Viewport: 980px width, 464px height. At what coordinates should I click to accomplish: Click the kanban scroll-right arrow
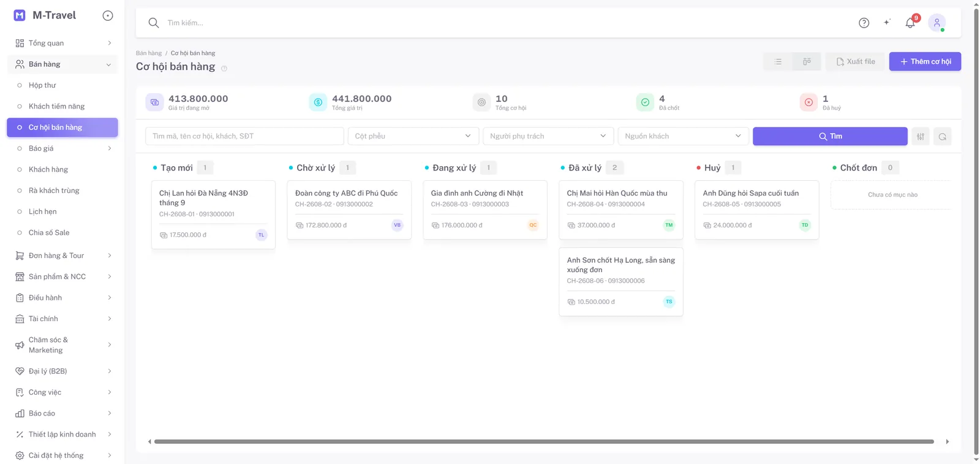point(948,441)
